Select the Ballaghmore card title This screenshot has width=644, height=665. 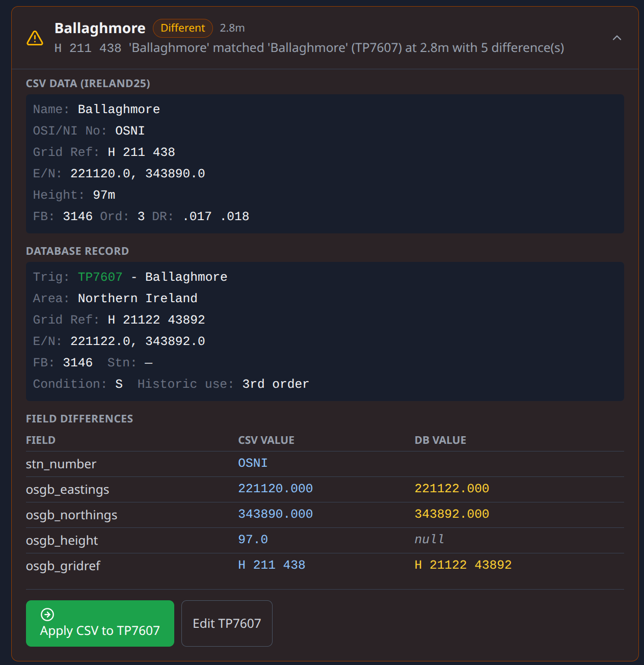100,28
